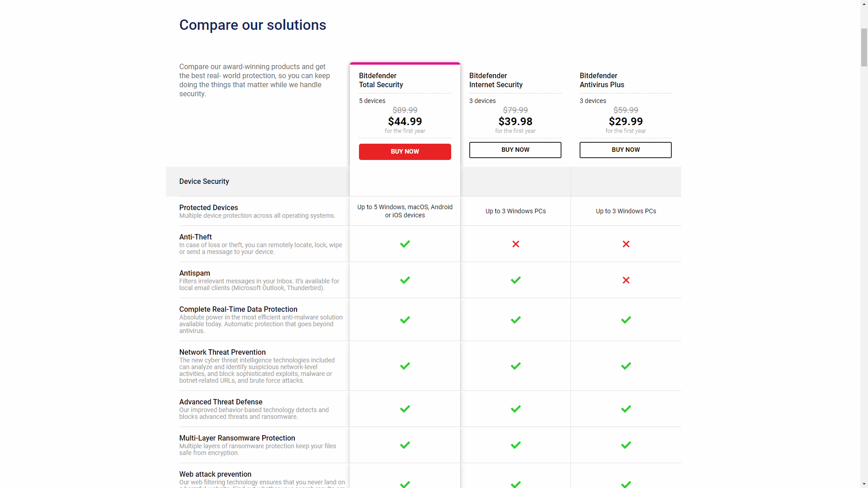The width and height of the screenshot is (868, 488).
Task: Click Advanced Threat Defense checkmark, Total Security
Action: (405, 409)
